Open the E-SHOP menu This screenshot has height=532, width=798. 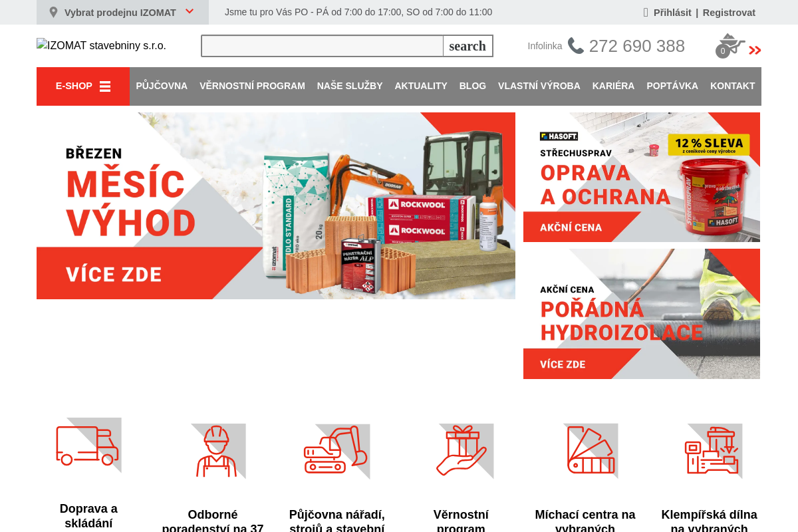click(83, 86)
